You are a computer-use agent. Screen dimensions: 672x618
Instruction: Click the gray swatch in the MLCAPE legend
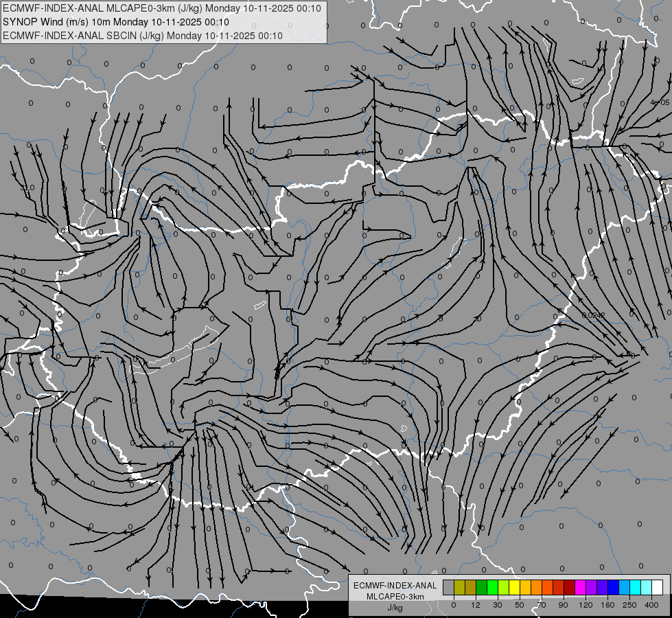tap(448, 587)
